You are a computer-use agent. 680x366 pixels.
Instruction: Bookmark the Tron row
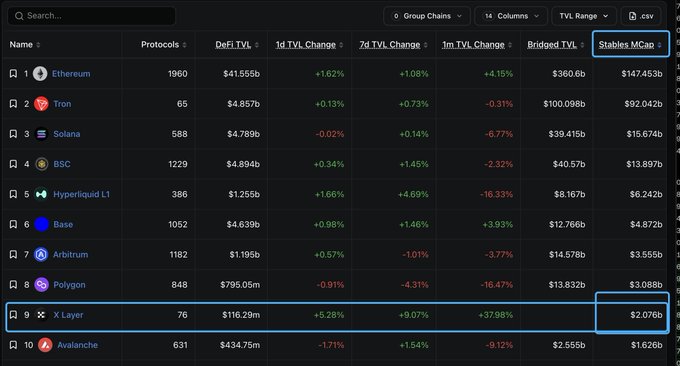[x=13, y=104]
